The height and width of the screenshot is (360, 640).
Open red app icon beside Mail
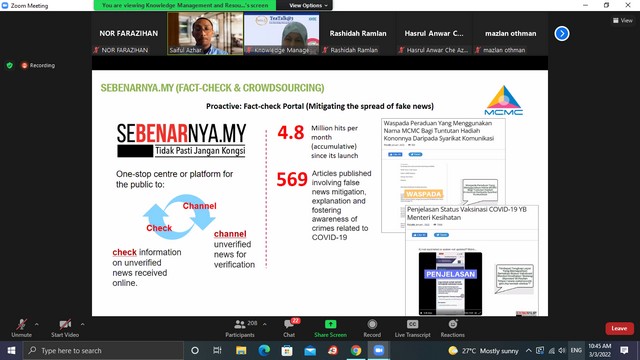333,351
